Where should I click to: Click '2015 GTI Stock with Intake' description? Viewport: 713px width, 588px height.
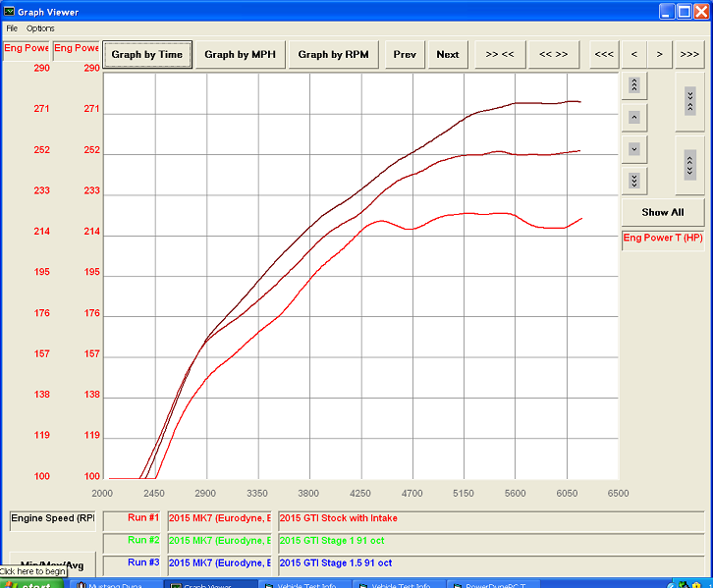491,520
